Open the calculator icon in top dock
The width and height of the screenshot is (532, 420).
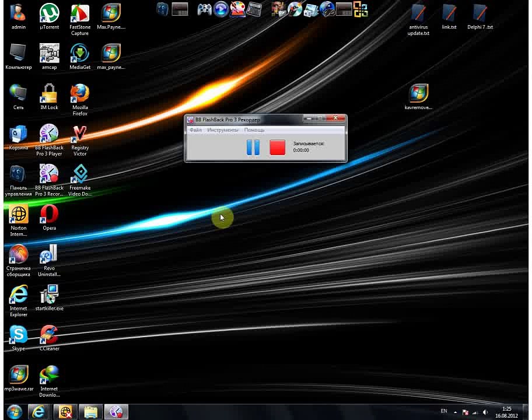[x=254, y=9]
